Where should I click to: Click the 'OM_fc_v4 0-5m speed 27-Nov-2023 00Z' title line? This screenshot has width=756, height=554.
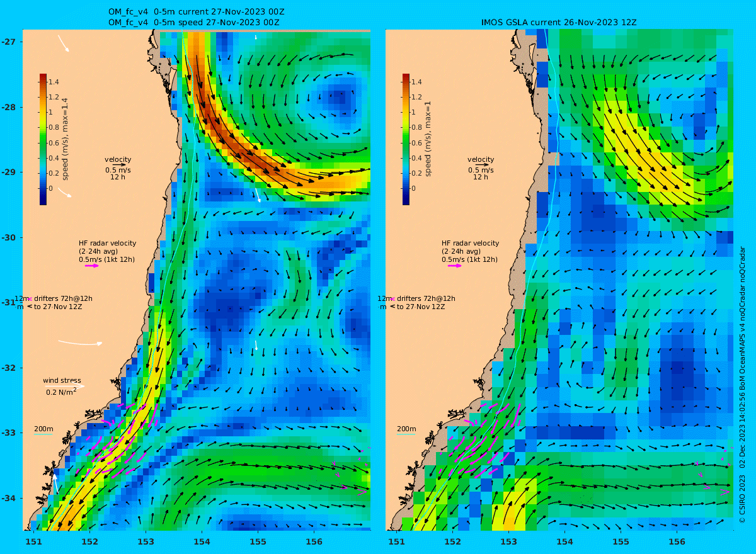click(x=195, y=23)
